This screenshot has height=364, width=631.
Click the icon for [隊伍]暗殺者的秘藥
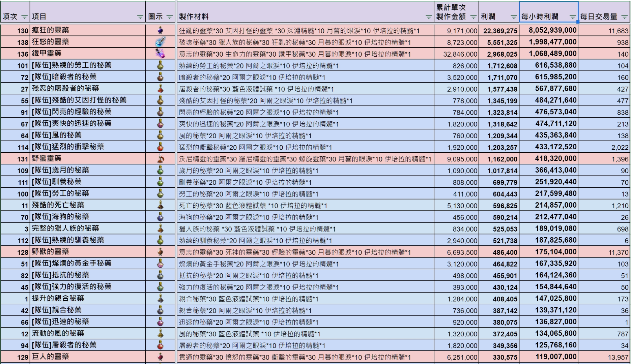point(161,77)
